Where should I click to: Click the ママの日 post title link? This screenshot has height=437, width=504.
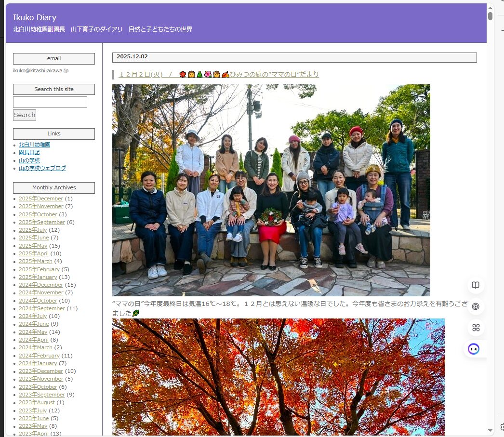[219, 74]
